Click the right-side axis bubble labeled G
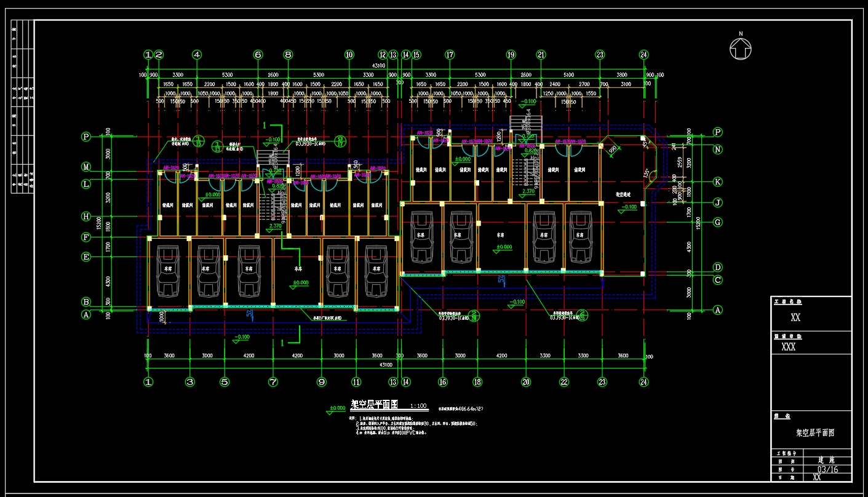This screenshot has height=497, width=868. pos(717,222)
